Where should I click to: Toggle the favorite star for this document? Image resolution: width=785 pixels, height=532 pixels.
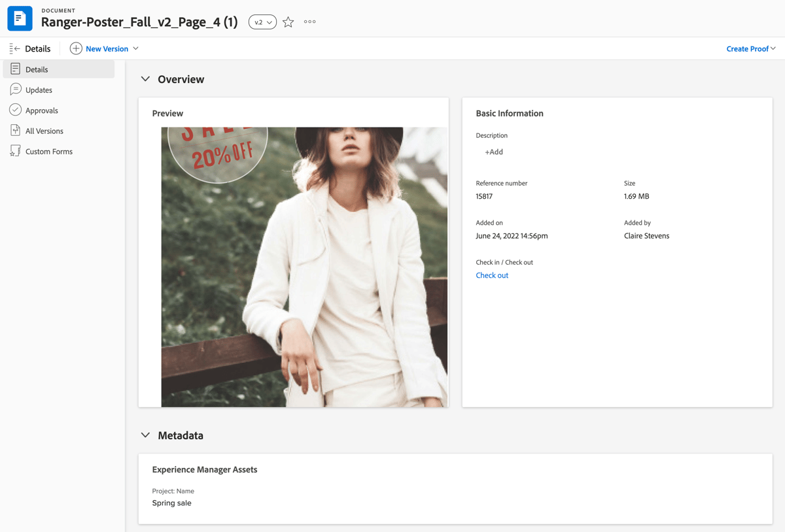(288, 22)
